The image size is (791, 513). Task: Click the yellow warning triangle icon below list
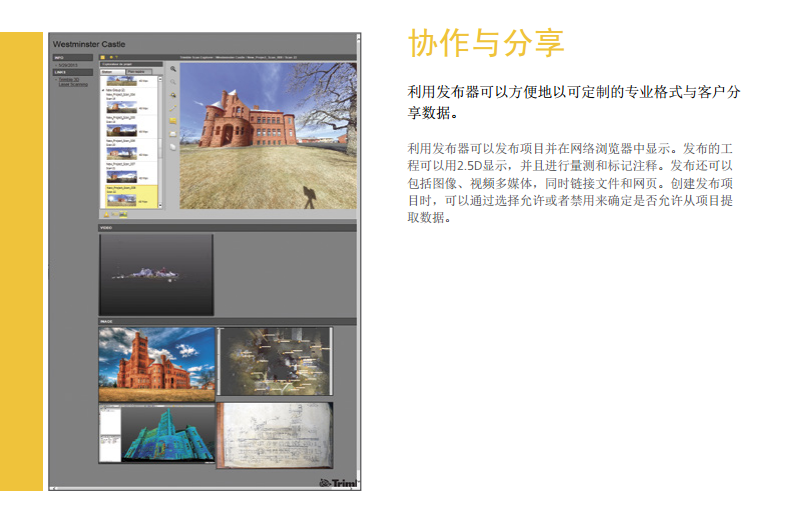pos(105,213)
